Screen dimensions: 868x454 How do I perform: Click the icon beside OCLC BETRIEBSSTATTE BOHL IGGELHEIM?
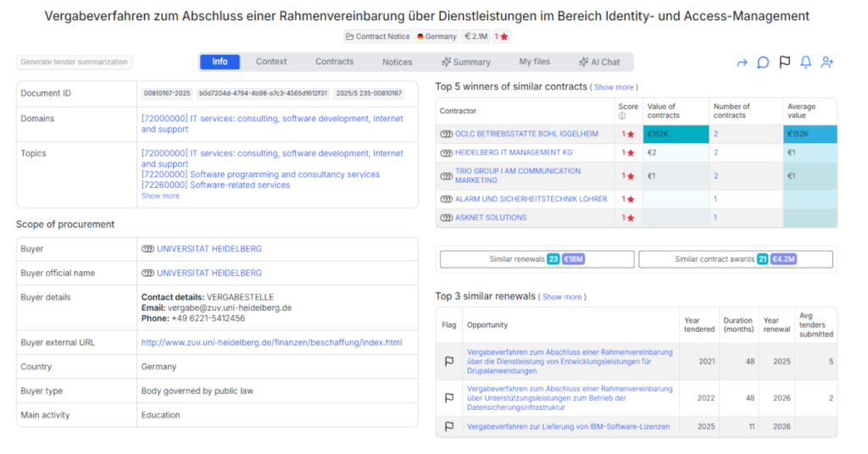click(446, 134)
